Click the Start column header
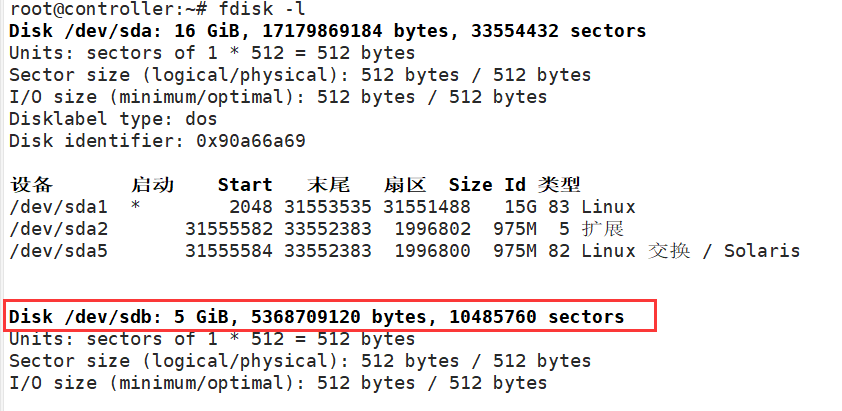Image resolution: width=842 pixels, height=411 pixels. (245, 185)
